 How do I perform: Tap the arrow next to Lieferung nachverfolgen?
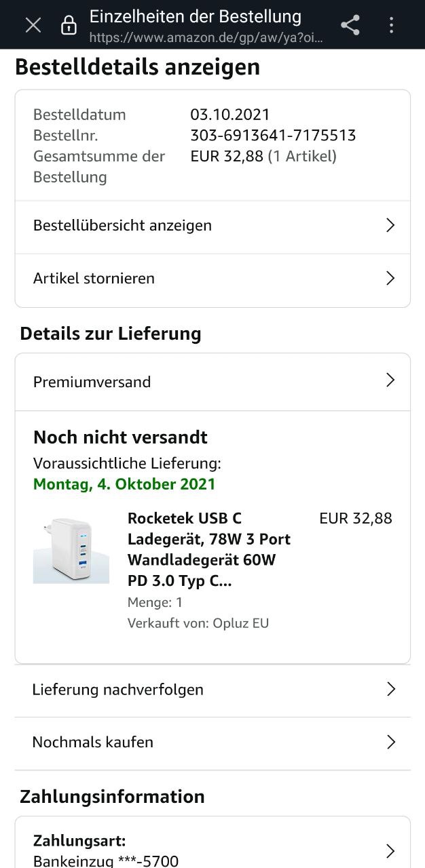[391, 690]
